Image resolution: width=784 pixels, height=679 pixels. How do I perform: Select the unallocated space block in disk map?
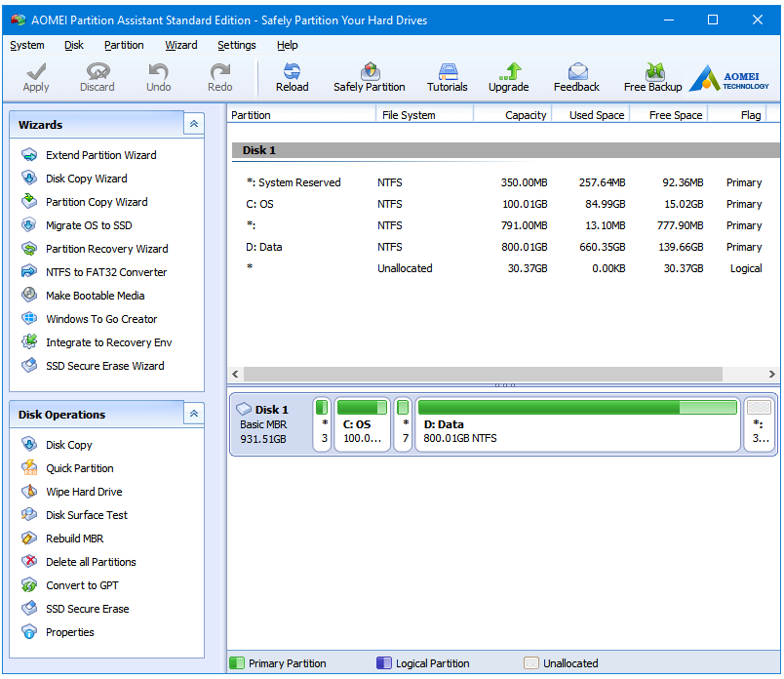760,424
